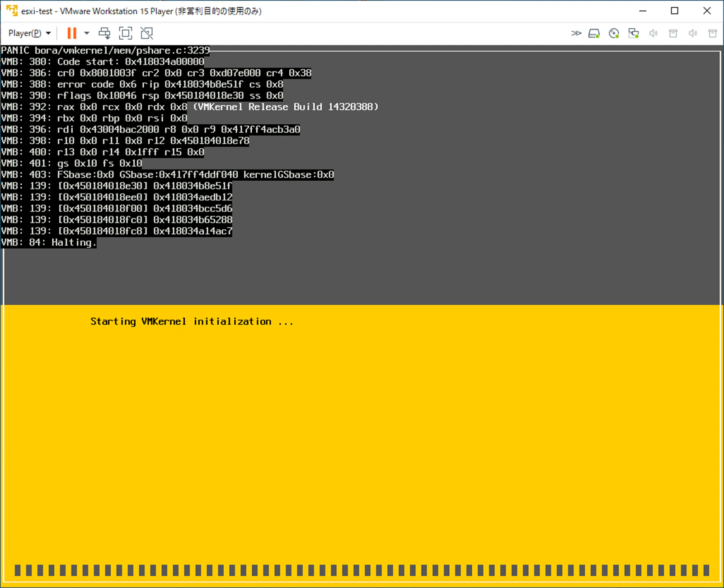Click the esxi-test window title text
Screen dimensions: 724x588
[x=141, y=11]
